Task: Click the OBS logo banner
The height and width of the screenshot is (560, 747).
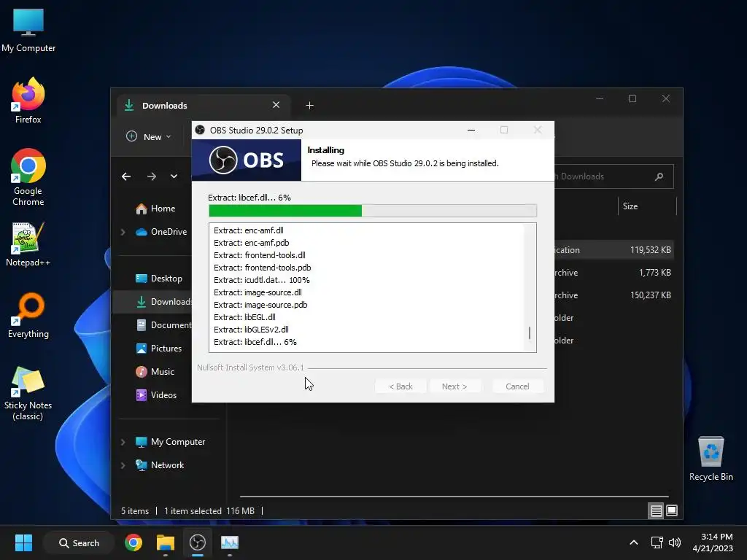Action: click(x=247, y=160)
